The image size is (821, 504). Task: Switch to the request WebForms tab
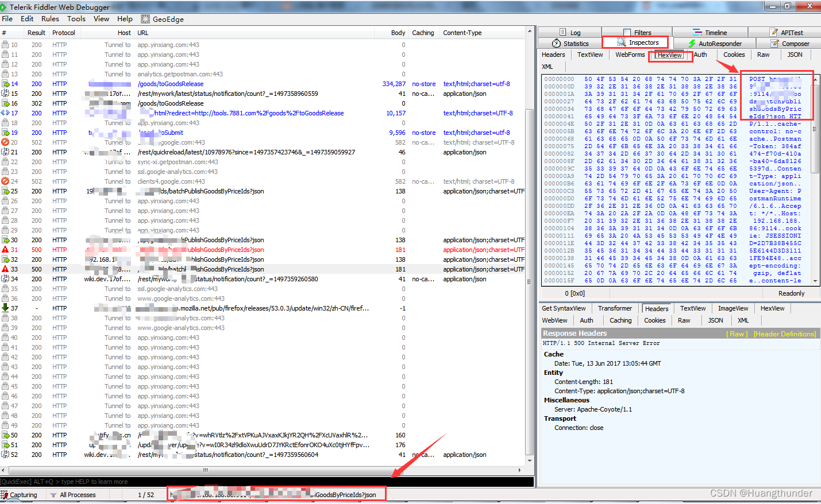(630, 55)
